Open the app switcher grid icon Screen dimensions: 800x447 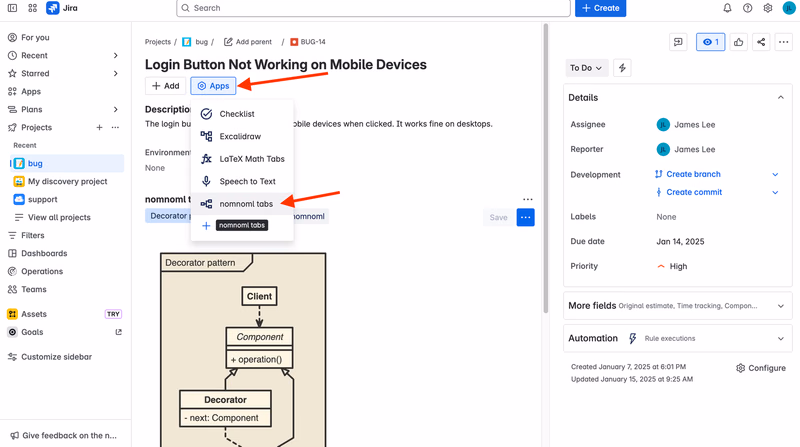[33, 8]
